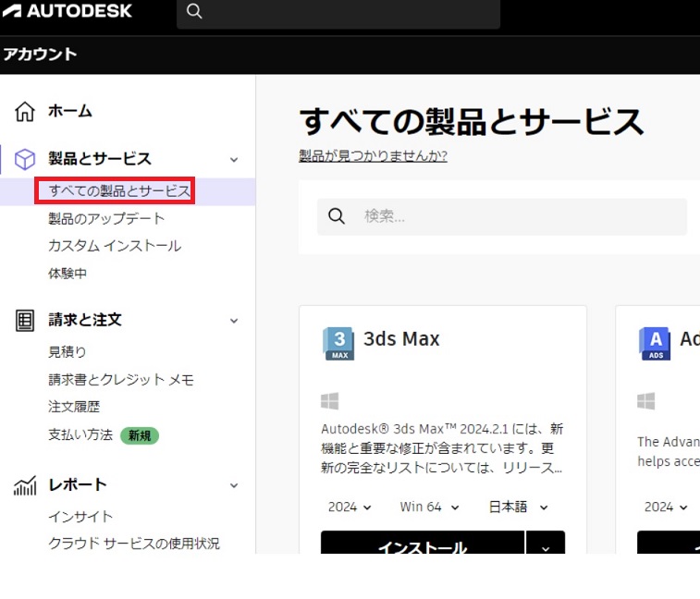Collapse the 製品とサービス section chevron
The width and height of the screenshot is (700, 599).
click(x=234, y=160)
